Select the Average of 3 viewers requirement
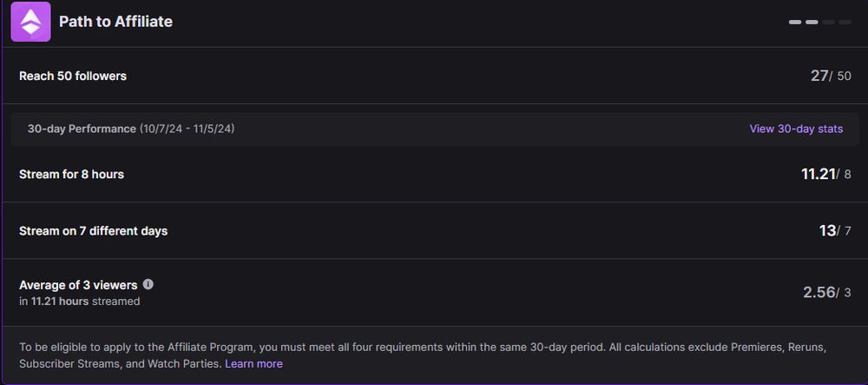Screen dimensions: 868x385 [77, 285]
